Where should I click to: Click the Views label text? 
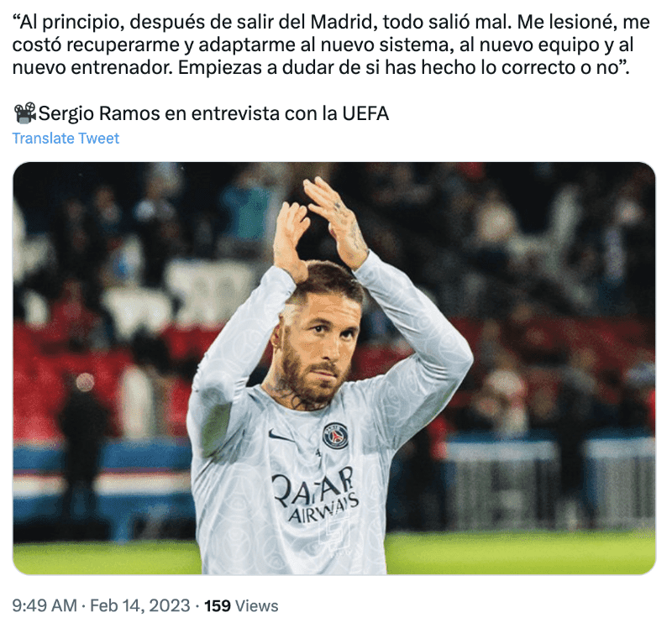[257, 605]
